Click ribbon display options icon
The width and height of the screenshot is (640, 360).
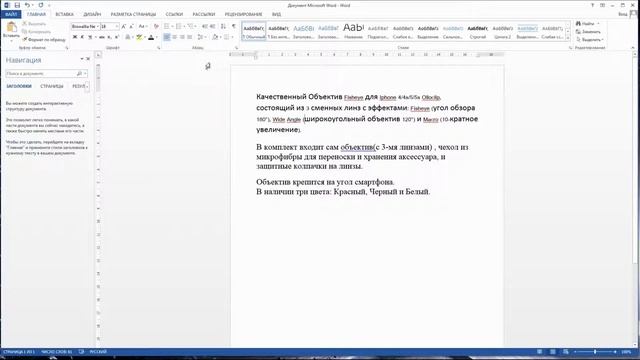(x=602, y=5)
